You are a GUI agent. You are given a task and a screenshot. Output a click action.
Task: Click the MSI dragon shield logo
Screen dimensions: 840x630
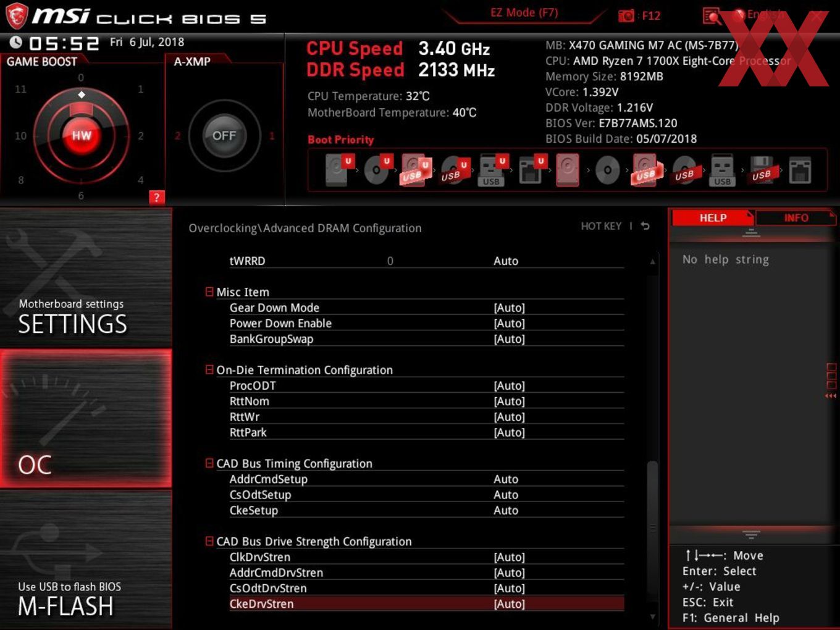tap(17, 16)
